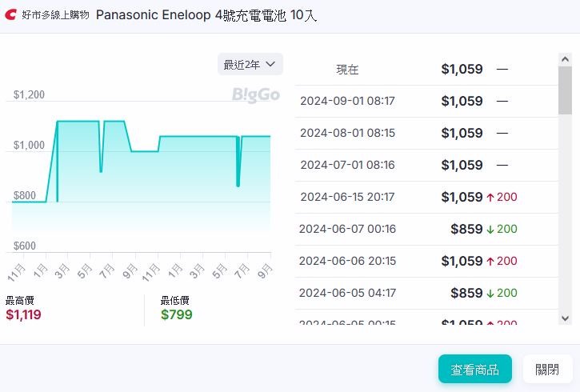Click scrollbar down arrow in price history
Image resolution: width=580 pixels, height=392 pixels.
click(x=565, y=318)
